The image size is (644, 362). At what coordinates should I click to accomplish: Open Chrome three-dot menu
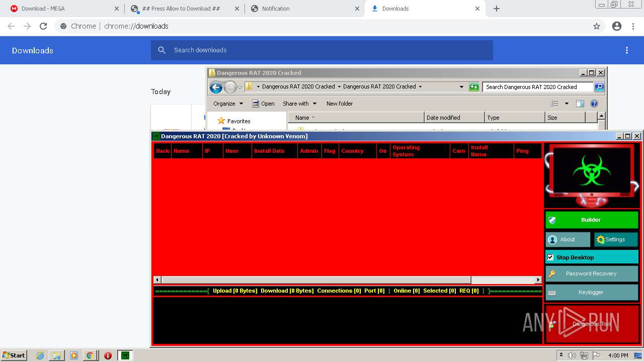point(633,26)
